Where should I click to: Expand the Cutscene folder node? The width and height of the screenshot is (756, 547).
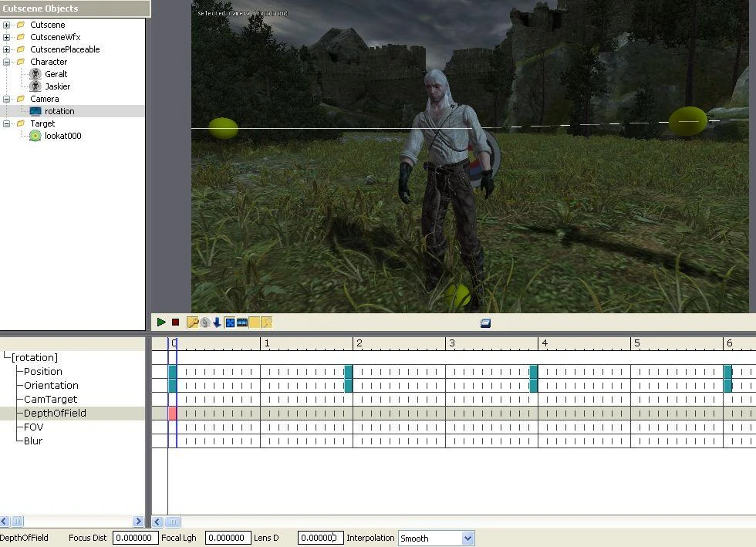(x=6, y=25)
